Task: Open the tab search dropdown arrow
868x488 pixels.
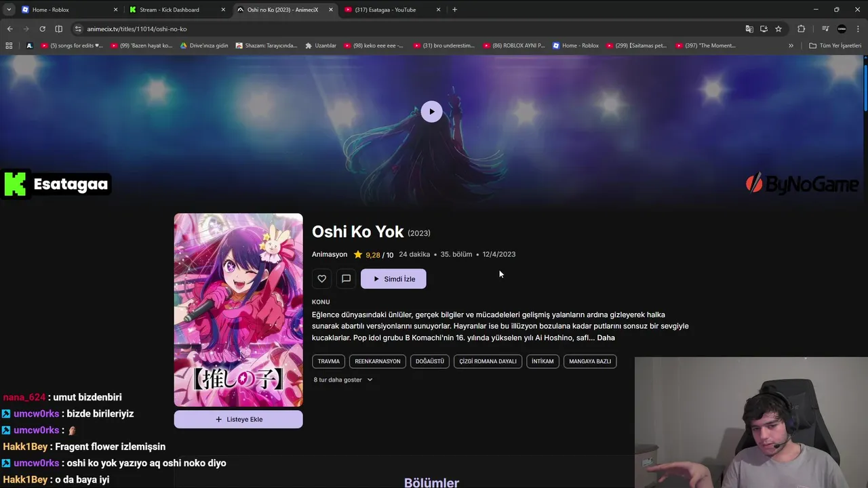Action: pyautogui.click(x=8, y=9)
